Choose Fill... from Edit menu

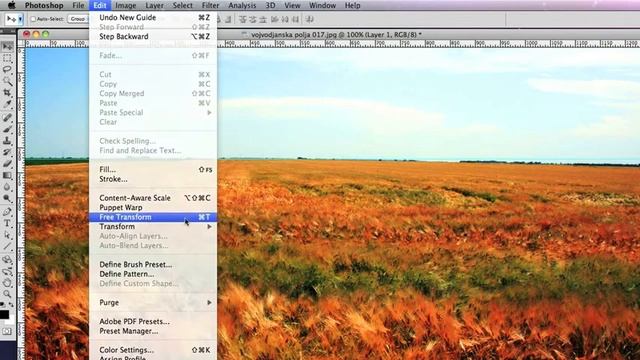coord(153,169)
